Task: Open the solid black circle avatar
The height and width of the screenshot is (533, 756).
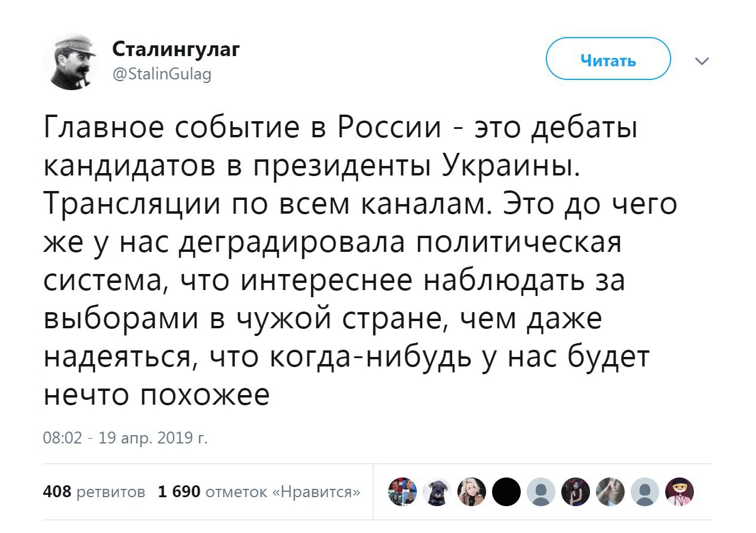Action: tap(506, 492)
